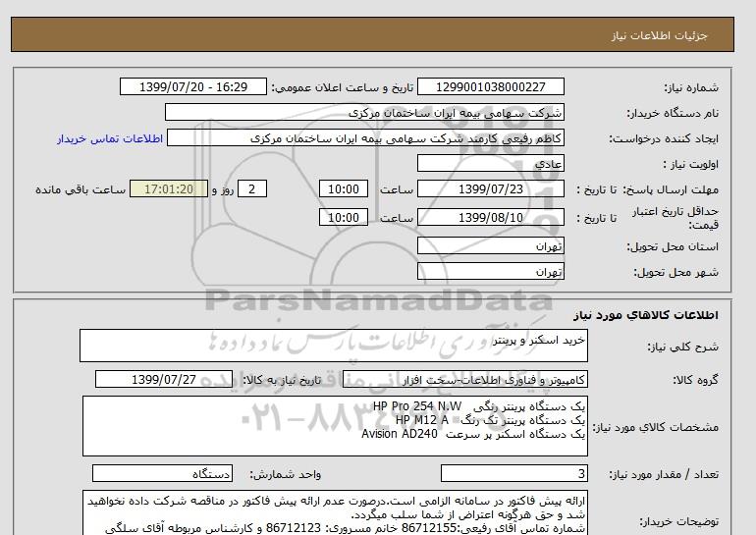The width and height of the screenshot is (756, 535).
Task: Click the general description field خرید اسکنر و پرینتر
Action: point(334,346)
